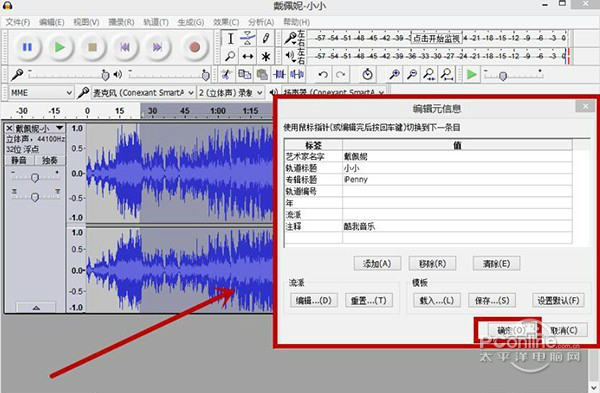Open the 效果(C) menu
Viewport: 600px width, 393px height.
click(226, 22)
